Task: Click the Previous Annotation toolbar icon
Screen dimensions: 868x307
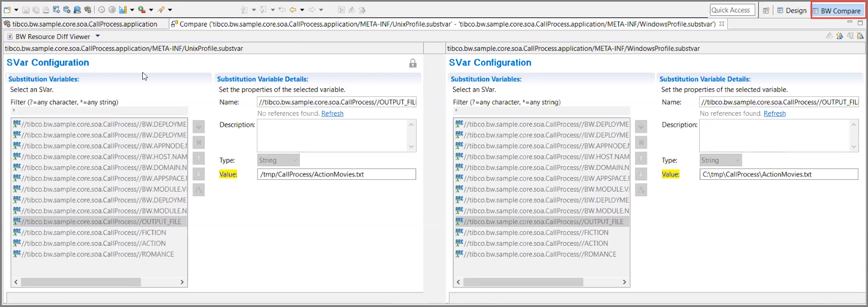Action: click(x=263, y=10)
